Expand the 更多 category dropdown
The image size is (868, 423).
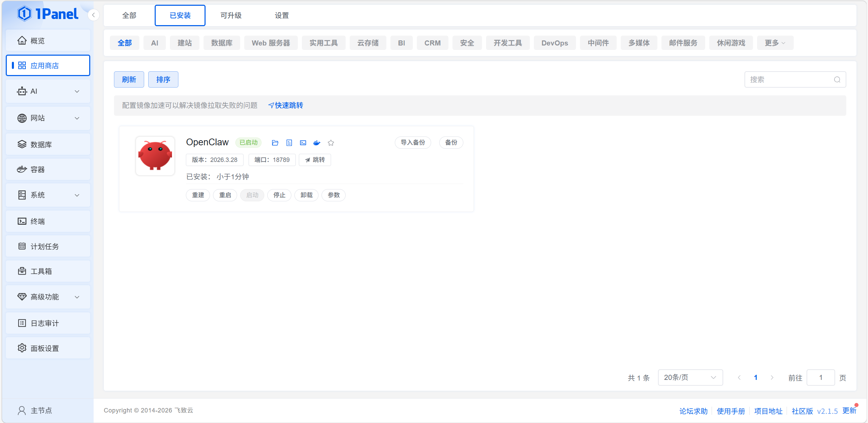click(775, 43)
